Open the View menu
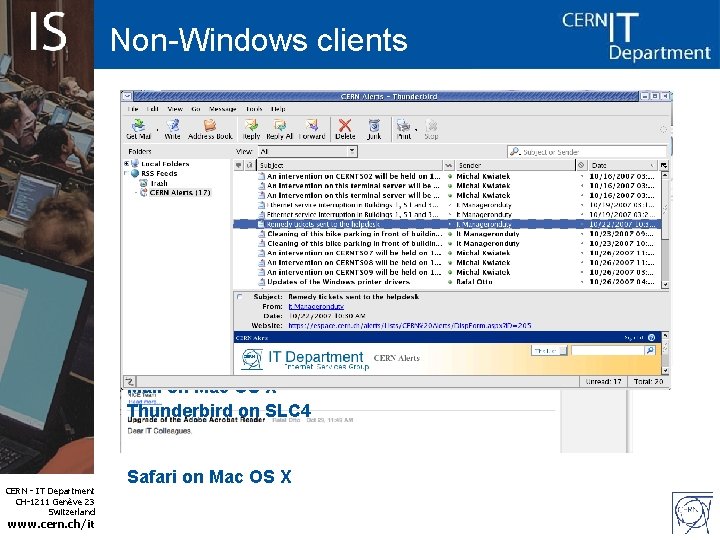Image resolution: width=720 pixels, height=540 pixels. coord(175,109)
